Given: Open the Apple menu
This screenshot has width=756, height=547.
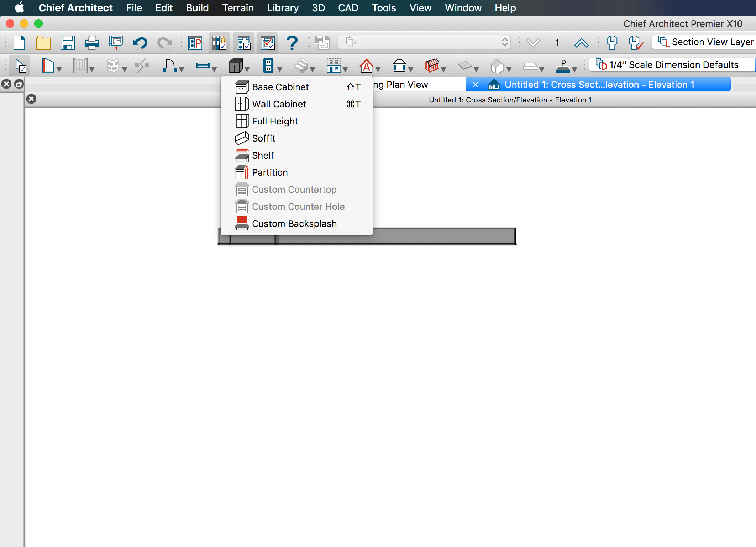Looking at the screenshot, I should coord(20,8).
